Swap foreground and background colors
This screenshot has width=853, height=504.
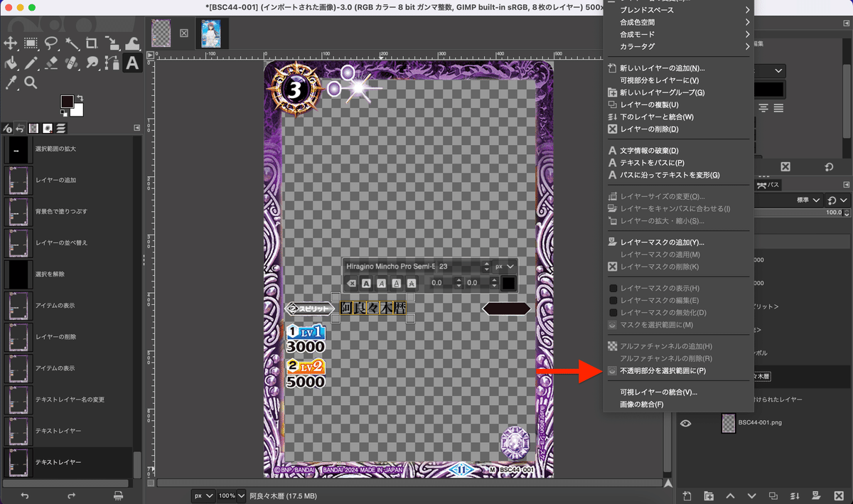coord(80,97)
